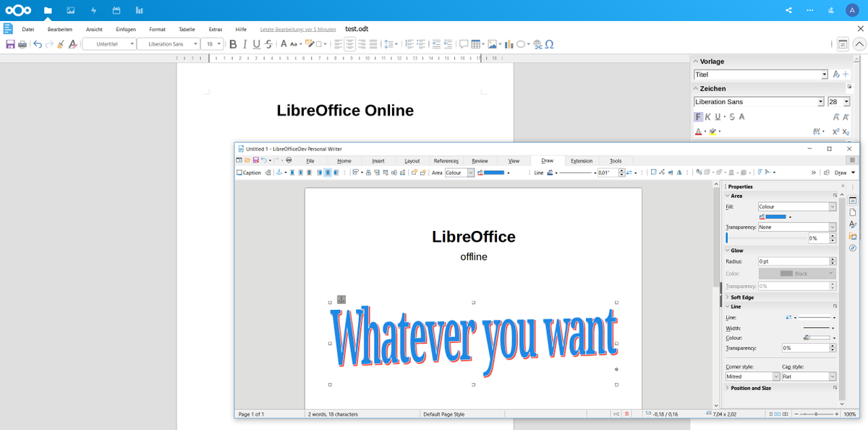Toggle underline in the online toolbar
Screen dimensions: 868x430
pos(257,44)
